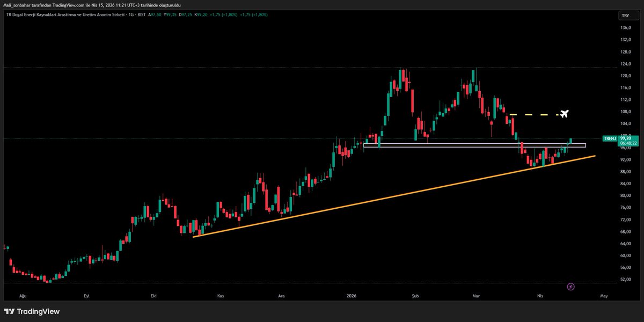Click the Şub month on time axis
The height and width of the screenshot is (322, 644).
pos(414,295)
